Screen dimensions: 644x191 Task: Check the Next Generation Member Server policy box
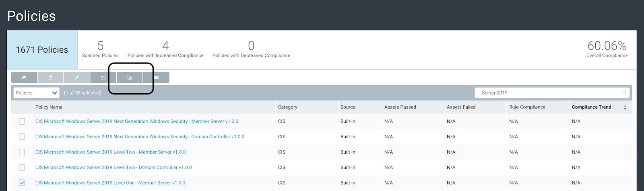pyautogui.click(x=22, y=121)
